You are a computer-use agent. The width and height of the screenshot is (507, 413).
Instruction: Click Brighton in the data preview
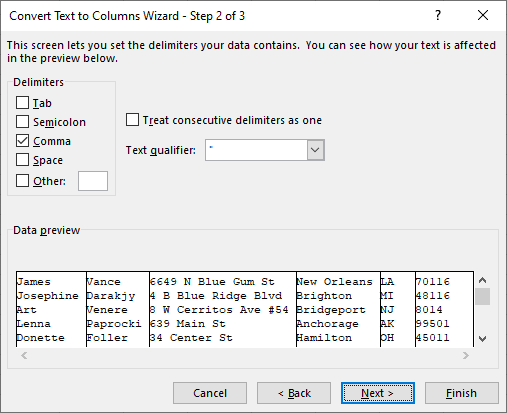(324, 296)
